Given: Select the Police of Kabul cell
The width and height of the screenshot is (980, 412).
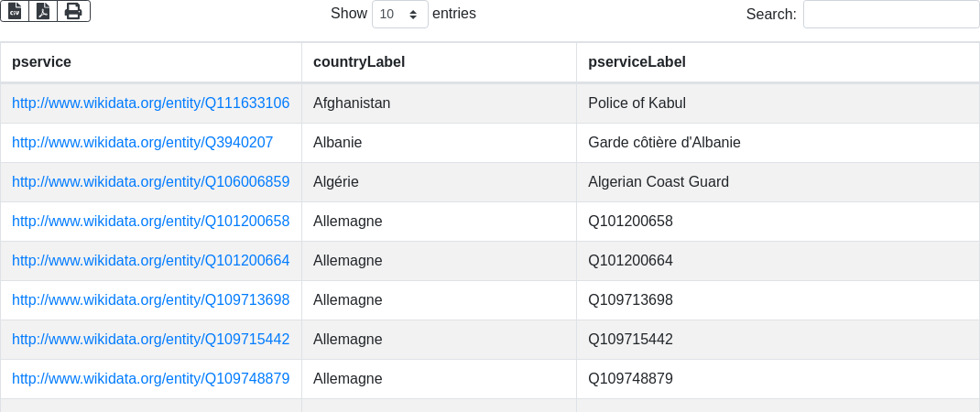Looking at the screenshot, I should click(637, 103).
